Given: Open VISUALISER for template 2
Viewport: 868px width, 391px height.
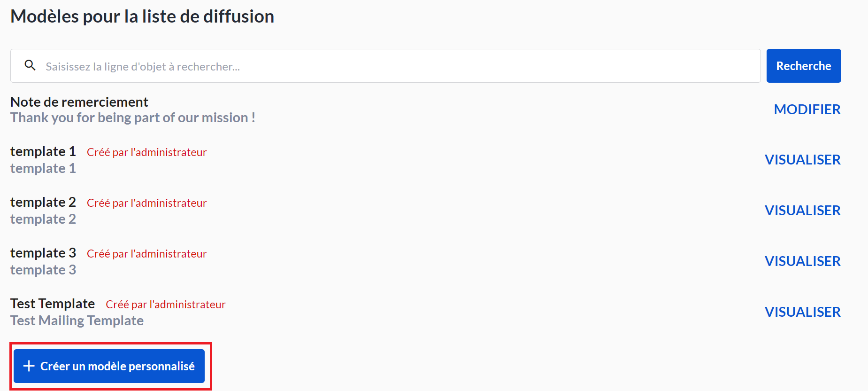Looking at the screenshot, I should tap(802, 211).
